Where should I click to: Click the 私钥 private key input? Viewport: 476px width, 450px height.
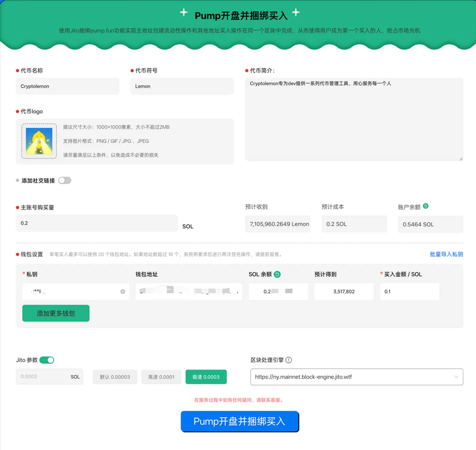(76, 291)
